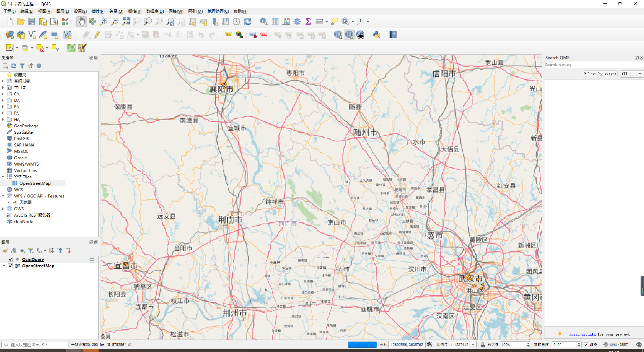644x352 pixels.
Task: Open the temporal controller clock icon
Action: (236, 21)
